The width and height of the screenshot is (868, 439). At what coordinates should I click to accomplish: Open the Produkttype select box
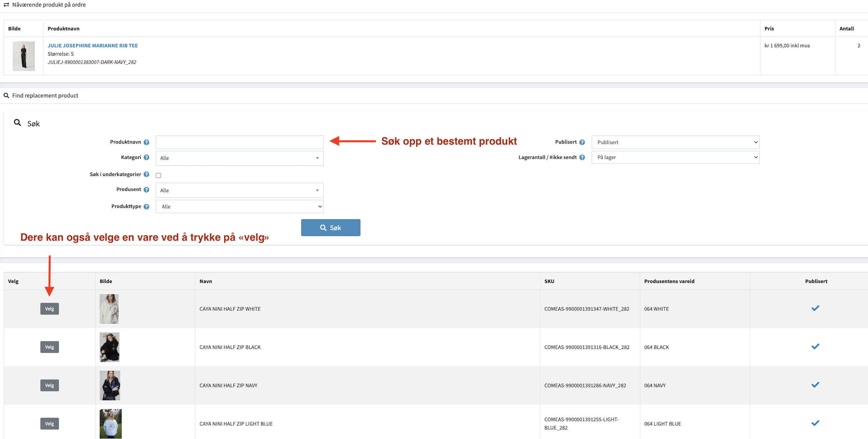point(239,207)
